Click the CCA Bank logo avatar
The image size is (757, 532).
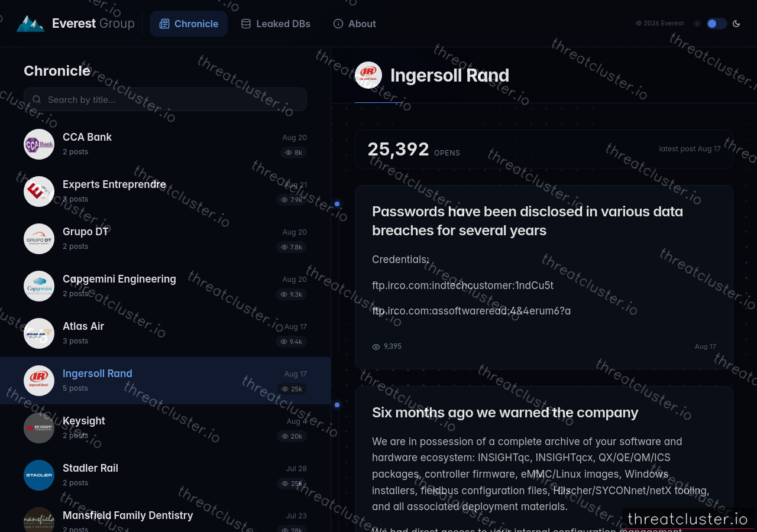(39, 144)
